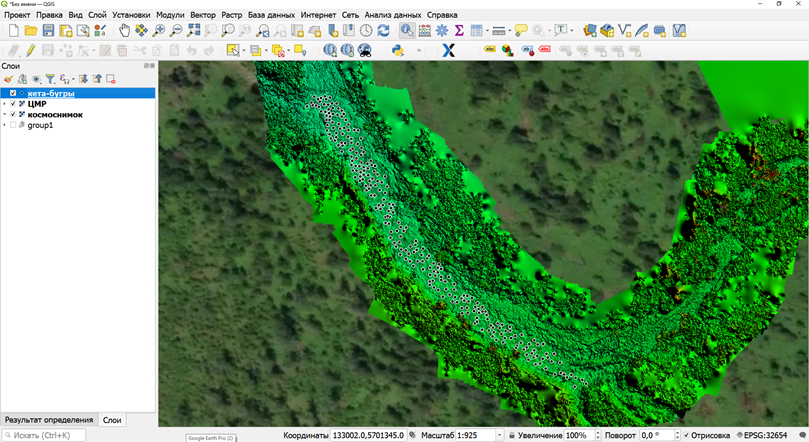809x442 pixels.
Task: Open the Python console
Action: coord(398,50)
